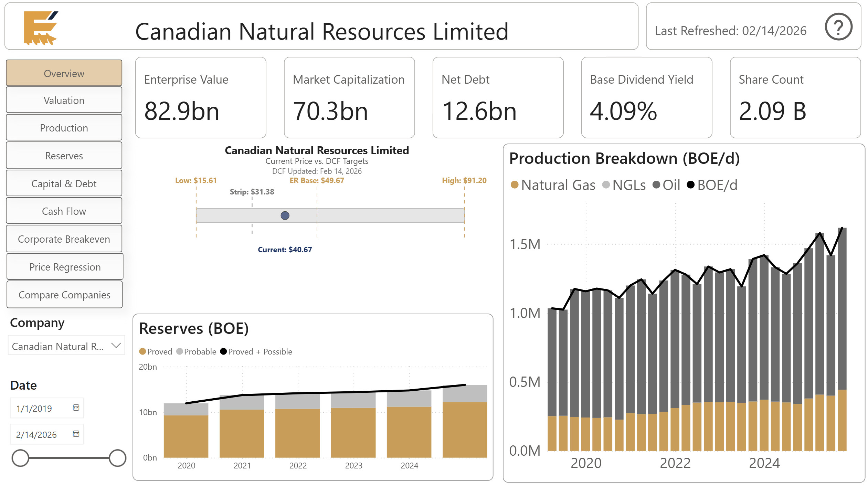Click the Proved legend marker

click(142, 351)
